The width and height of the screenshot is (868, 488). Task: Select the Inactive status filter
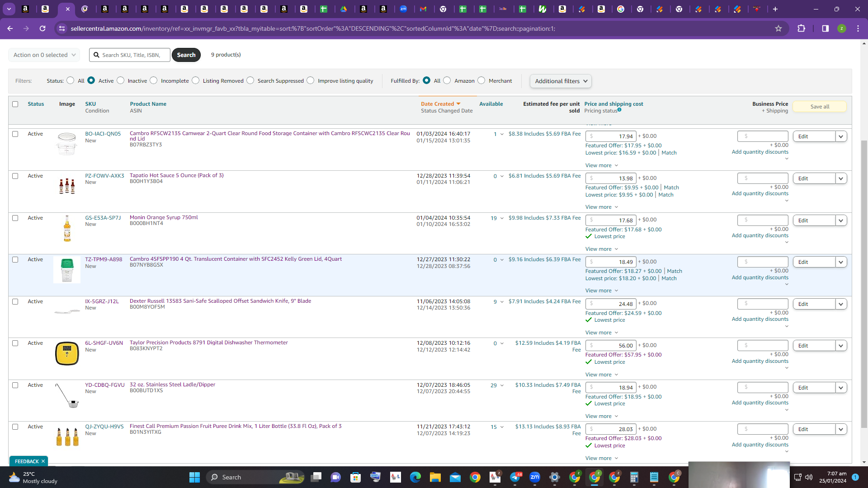click(x=120, y=80)
